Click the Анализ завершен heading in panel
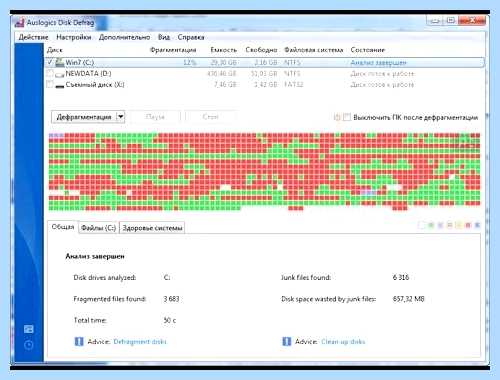Image resolution: width=500 pixels, height=380 pixels. [95, 256]
